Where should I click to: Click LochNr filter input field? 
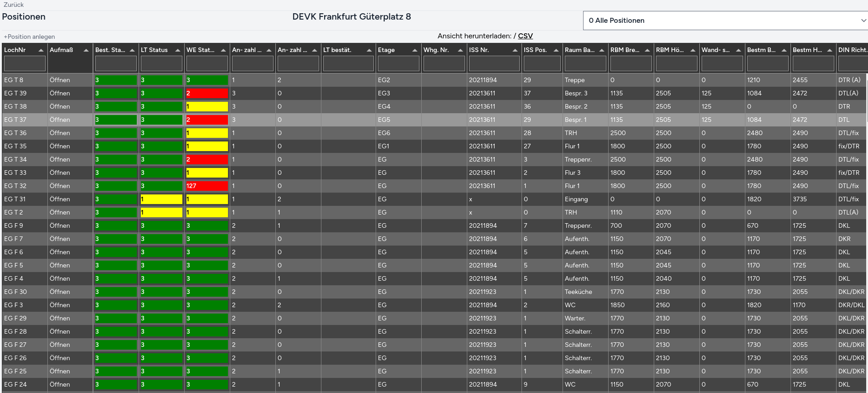coord(25,63)
